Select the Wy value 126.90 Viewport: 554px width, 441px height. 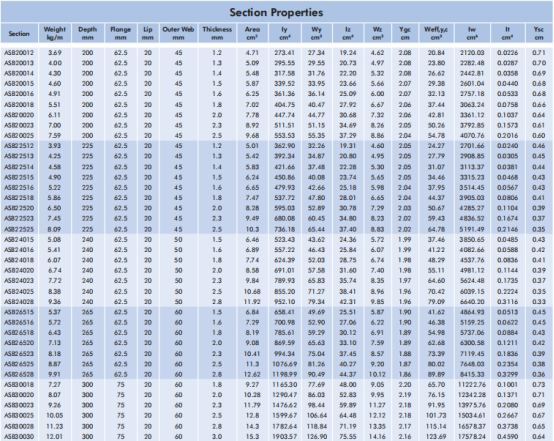tap(317, 437)
